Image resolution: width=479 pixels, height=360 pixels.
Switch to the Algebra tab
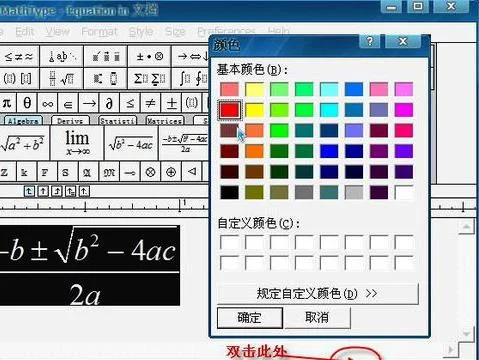[23, 121]
